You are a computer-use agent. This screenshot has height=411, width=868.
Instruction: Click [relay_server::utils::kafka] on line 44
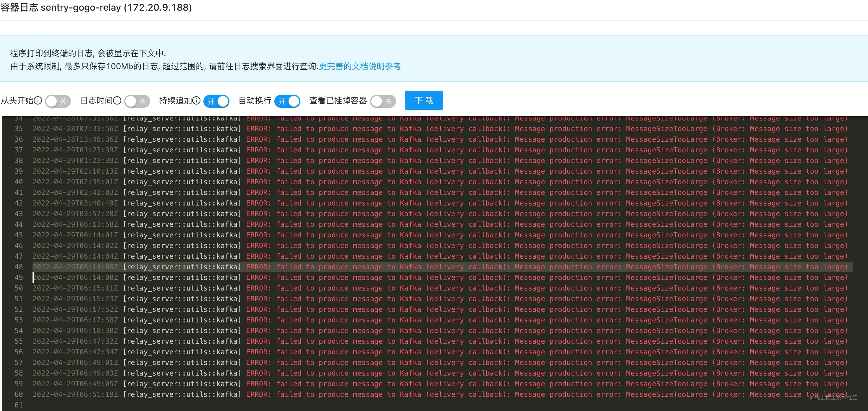point(182,224)
